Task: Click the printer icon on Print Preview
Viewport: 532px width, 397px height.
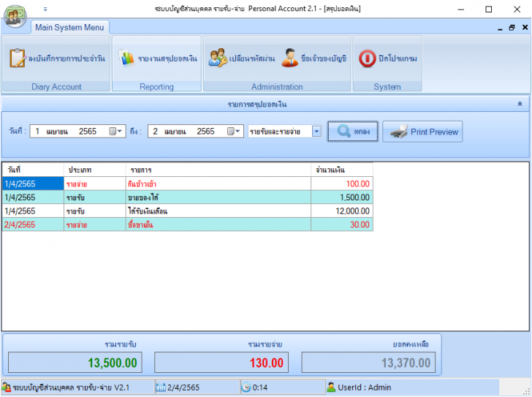Action: 399,132
